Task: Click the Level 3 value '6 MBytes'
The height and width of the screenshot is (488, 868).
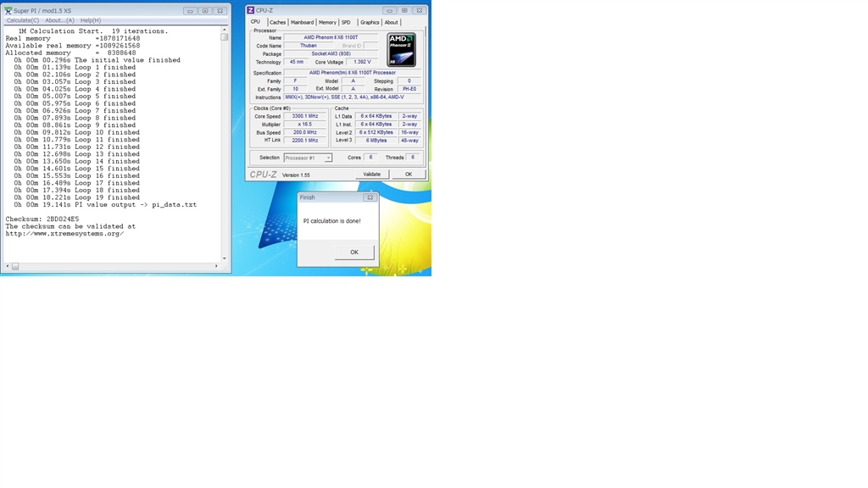Action: pos(376,141)
